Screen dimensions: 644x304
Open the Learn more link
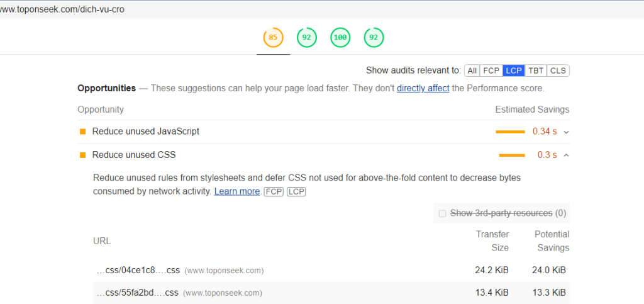tap(237, 191)
